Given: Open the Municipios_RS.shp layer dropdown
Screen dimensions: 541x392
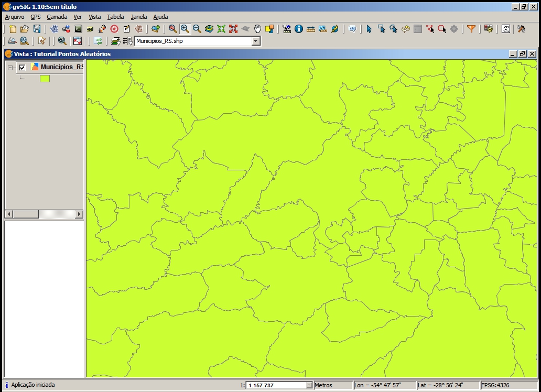Looking at the screenshot, I should click(256, 41).
